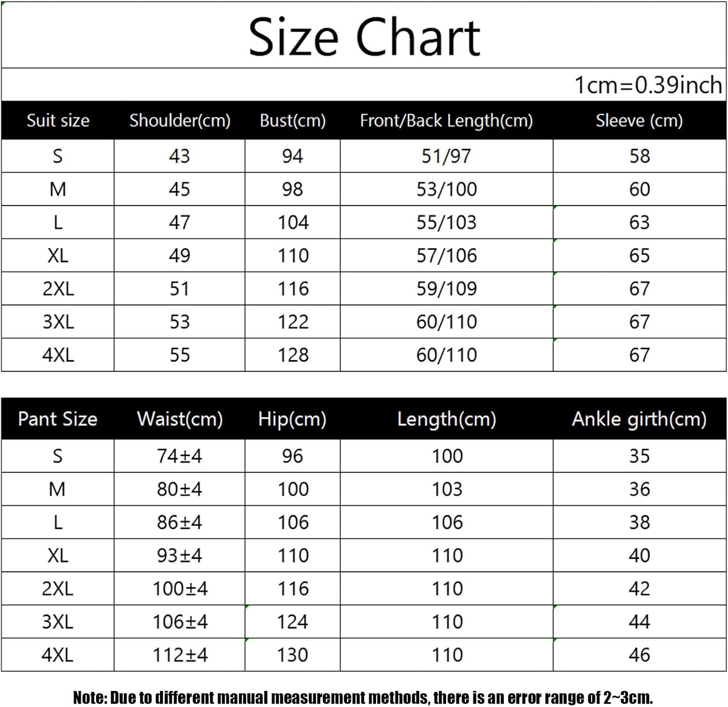This screenshot has width=728, height=707.
Task: Click the 112±4 waist cell
Action: (180, 655)
